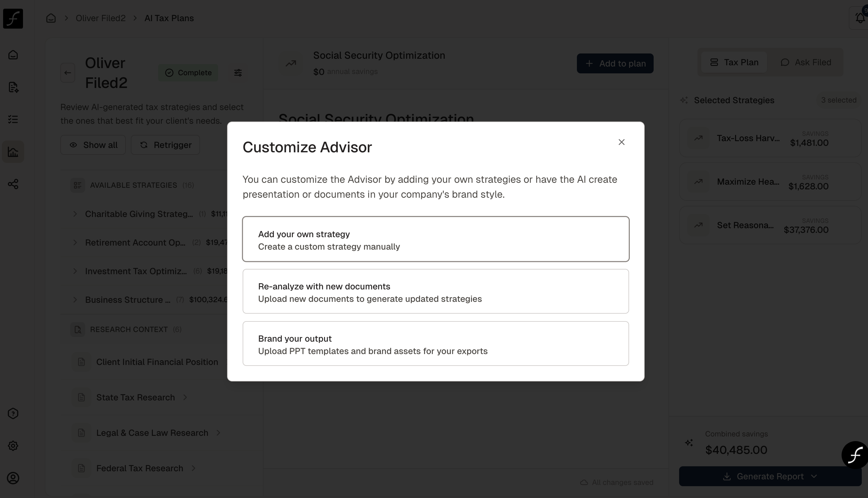Choose Re-analyze with new documents option

coord(436,291)
